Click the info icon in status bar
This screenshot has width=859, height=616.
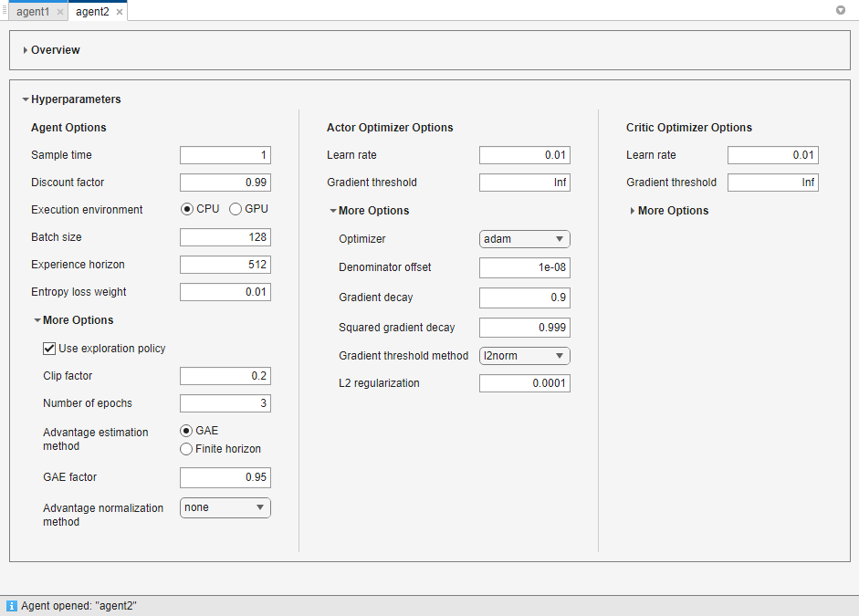click(x=12, y=606)
